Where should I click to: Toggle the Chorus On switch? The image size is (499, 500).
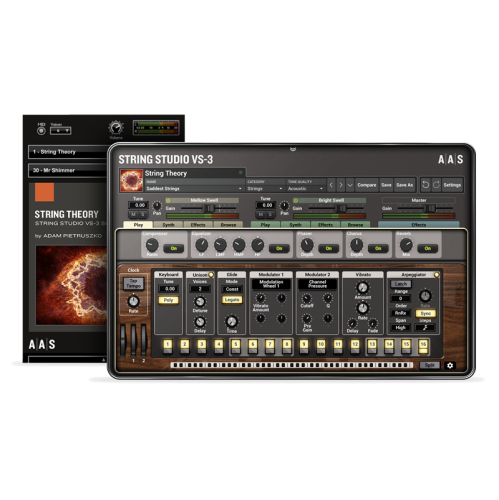pos(378,248)
